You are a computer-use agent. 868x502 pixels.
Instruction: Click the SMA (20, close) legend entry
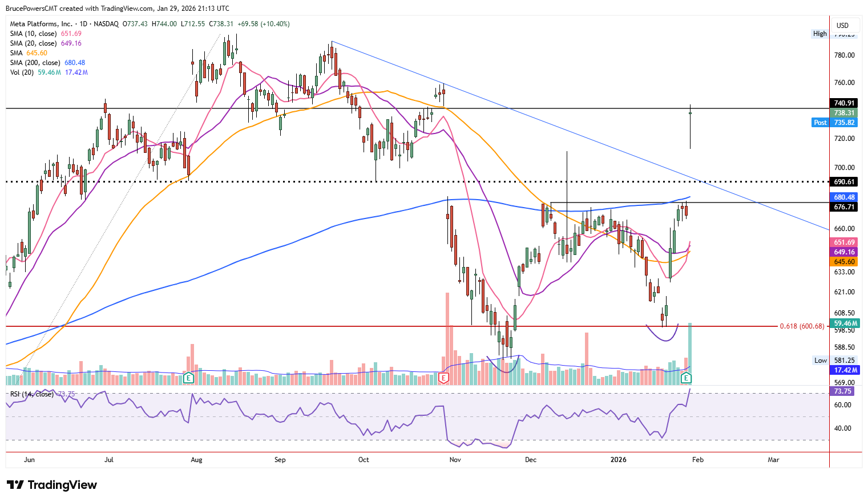46,43
